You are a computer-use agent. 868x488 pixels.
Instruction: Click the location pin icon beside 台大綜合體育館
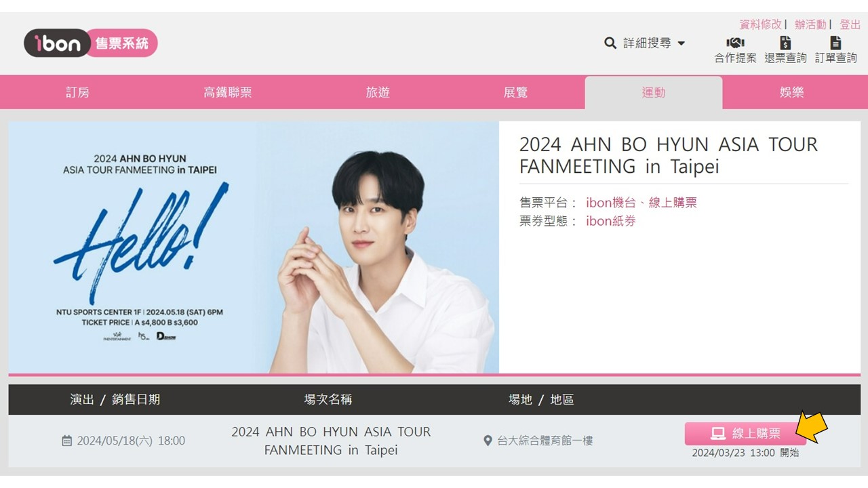[487, 441]
